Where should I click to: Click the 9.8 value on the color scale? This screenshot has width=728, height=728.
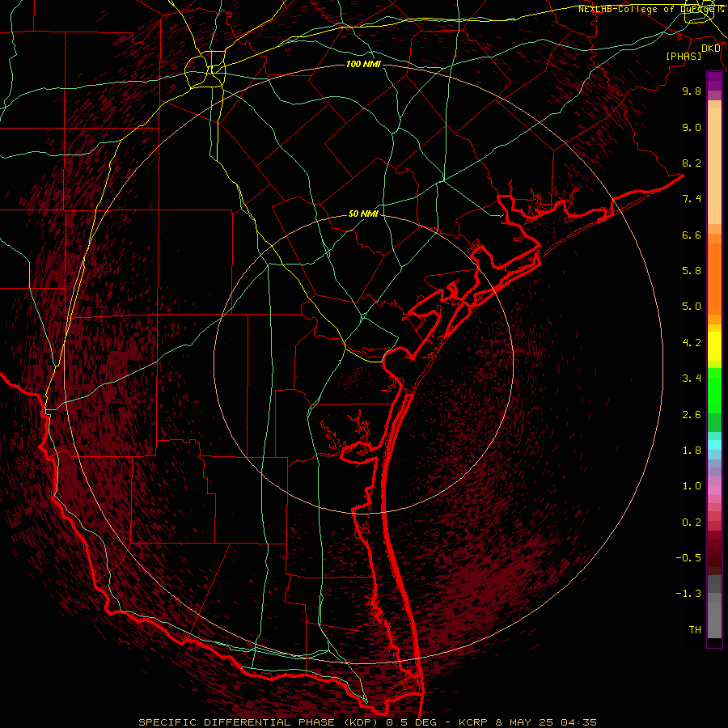(x=692, y=91)
